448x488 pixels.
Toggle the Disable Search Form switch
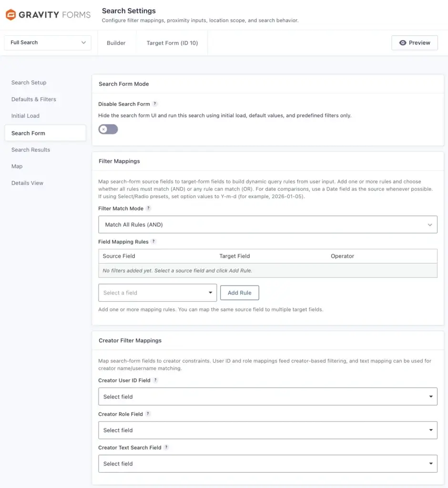(108, 129)
